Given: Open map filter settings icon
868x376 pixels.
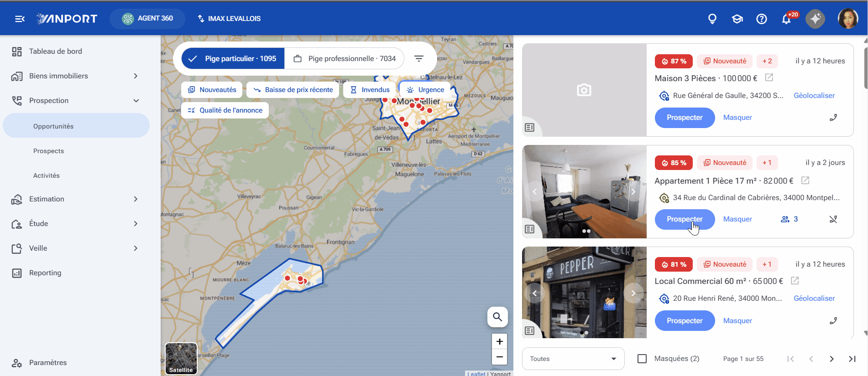Looking at the screenshot, I should tap(418, 58).
